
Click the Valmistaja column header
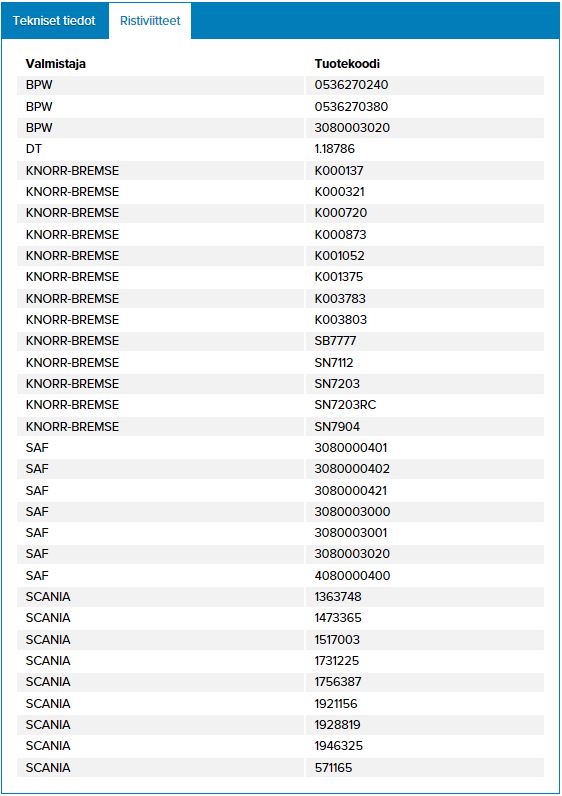[x=56, y=64]
